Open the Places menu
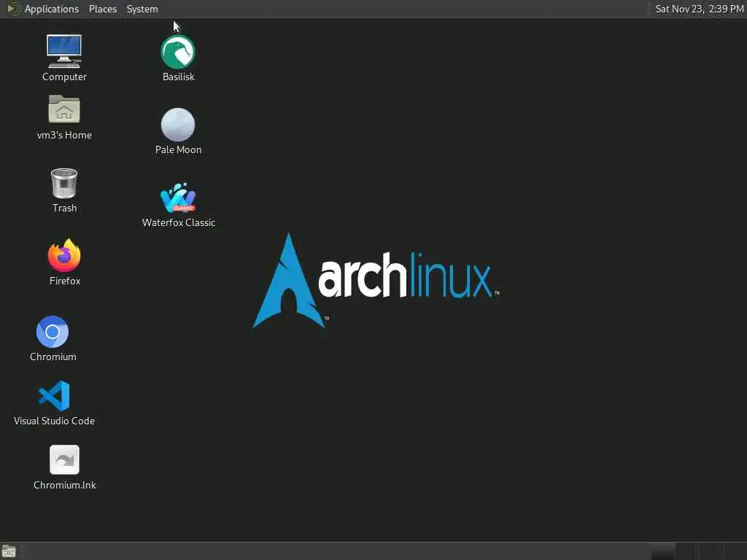The image size is (747, 560). point(103,9)
